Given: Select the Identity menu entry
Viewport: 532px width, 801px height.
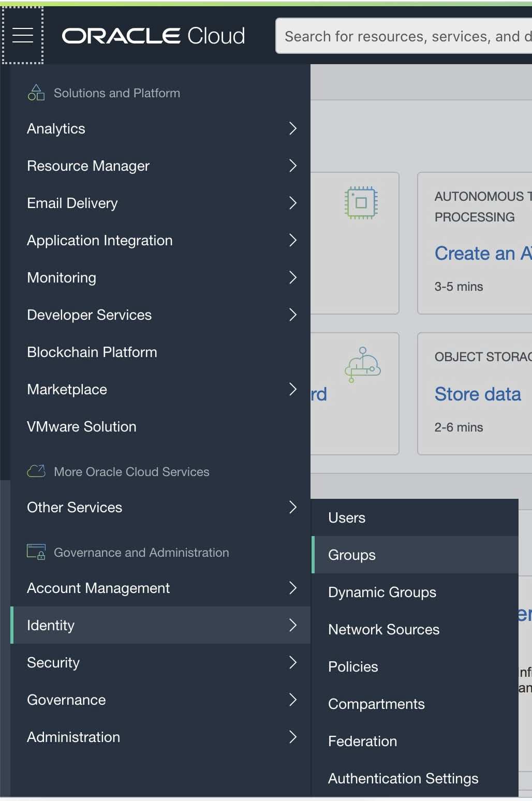Looking at the screenshot, I should point(160,625).
